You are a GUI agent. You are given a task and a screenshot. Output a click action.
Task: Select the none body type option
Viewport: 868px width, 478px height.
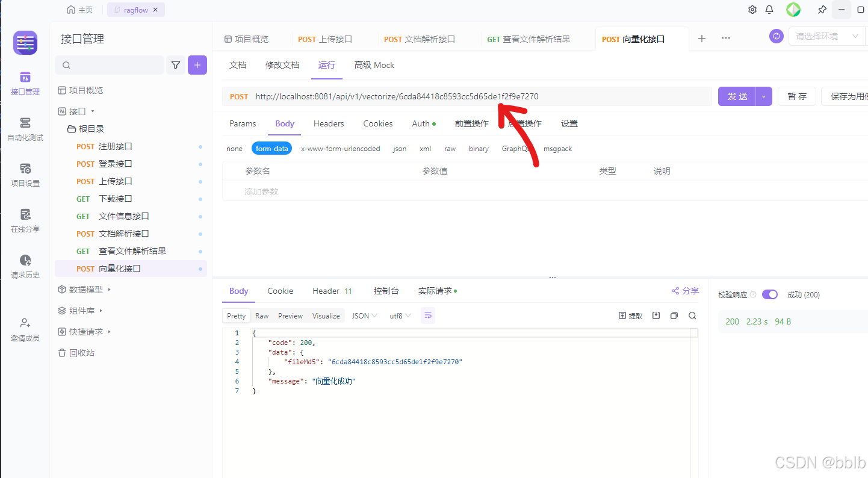click(234, 148)
